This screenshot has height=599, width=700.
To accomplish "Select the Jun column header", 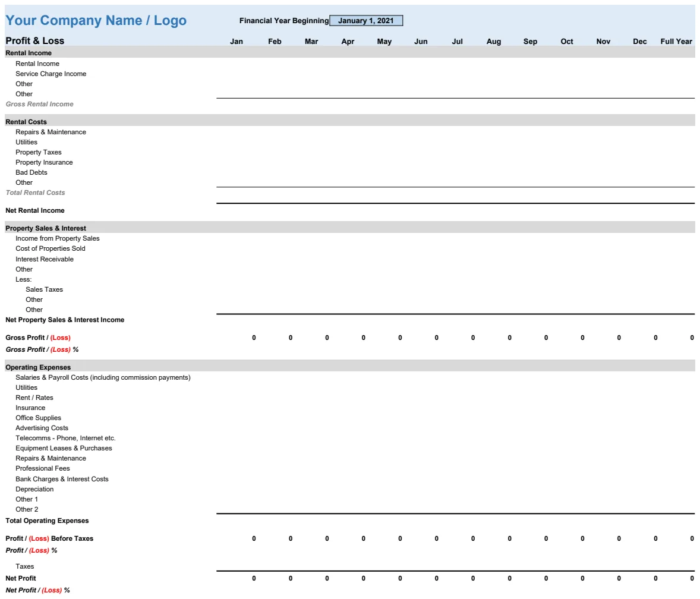I will click(421, 42).
